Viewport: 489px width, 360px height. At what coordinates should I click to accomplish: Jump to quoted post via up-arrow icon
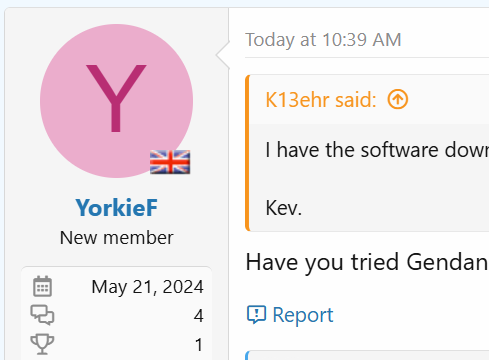coord(398,99)
